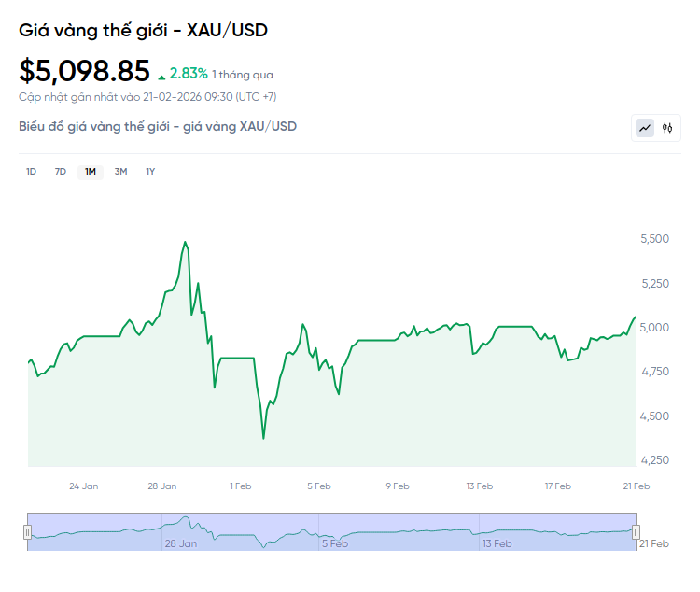700x592 pixels.
Task: Select the 1D time range
Action: (x=31, y=171)
